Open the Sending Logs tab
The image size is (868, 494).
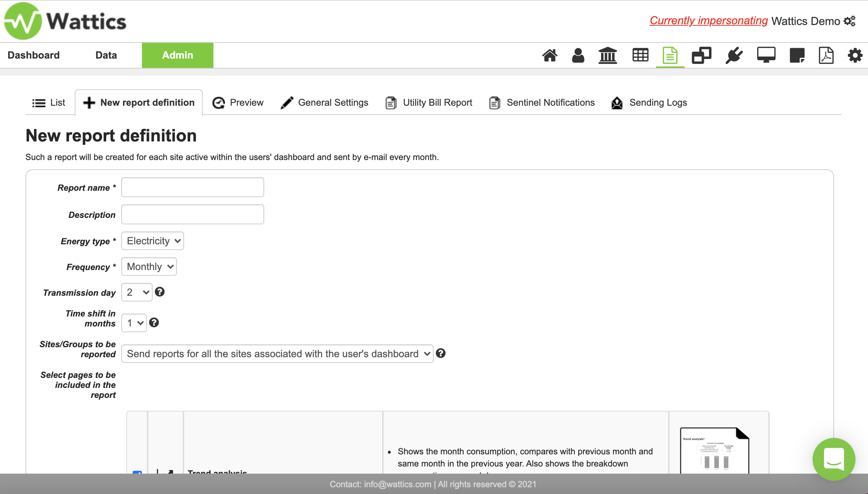(x=649, y=103)
